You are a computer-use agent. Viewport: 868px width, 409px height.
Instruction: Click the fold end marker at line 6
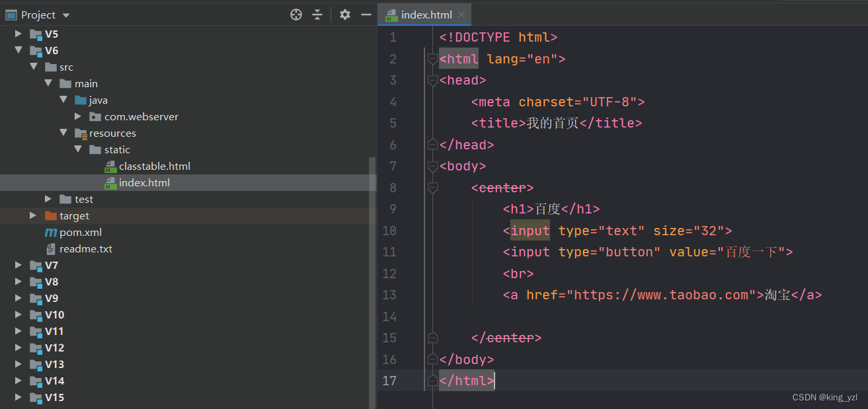point(432,145)
